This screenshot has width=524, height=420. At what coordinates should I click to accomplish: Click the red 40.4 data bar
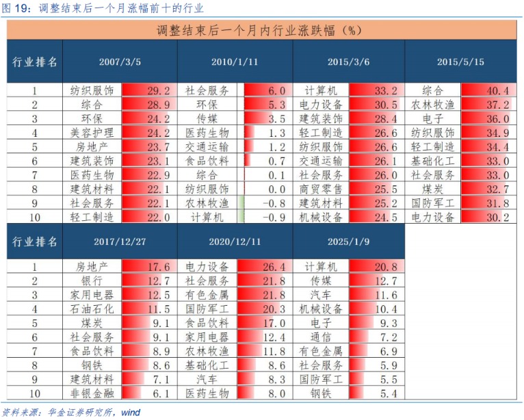pyautogui.click(x=487, y=90)
